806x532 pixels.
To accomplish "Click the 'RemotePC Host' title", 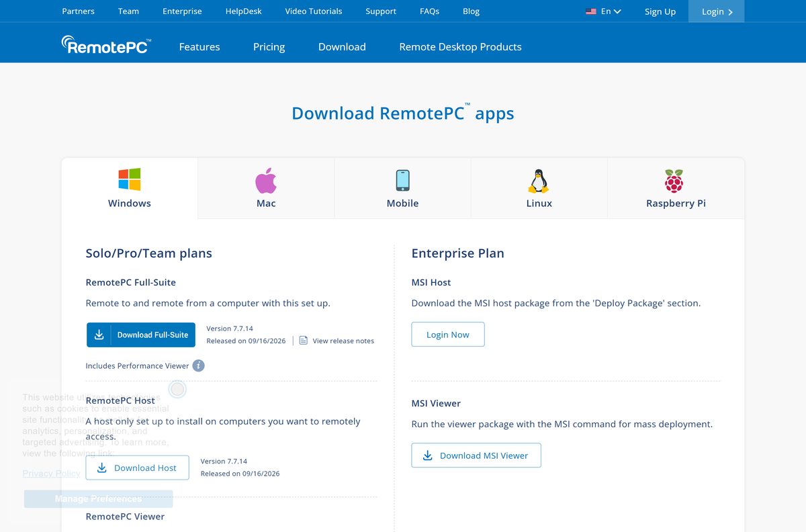I will (x=120, y=400).
